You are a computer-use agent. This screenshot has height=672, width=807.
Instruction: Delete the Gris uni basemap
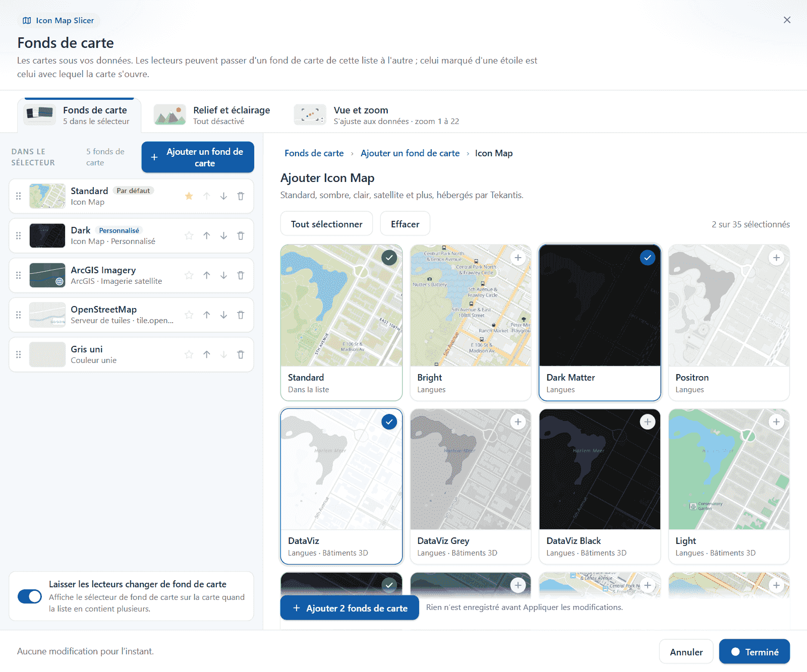pos(241,354)
